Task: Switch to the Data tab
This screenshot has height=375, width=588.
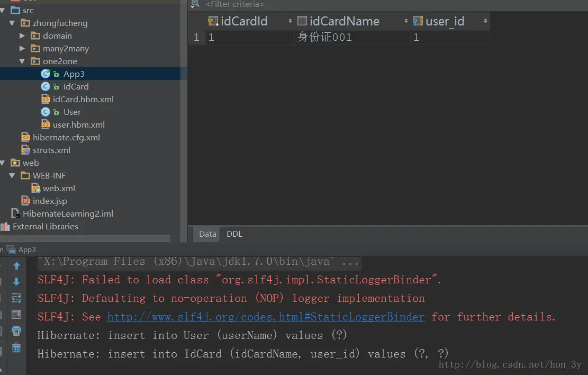Action: point(207,234)
